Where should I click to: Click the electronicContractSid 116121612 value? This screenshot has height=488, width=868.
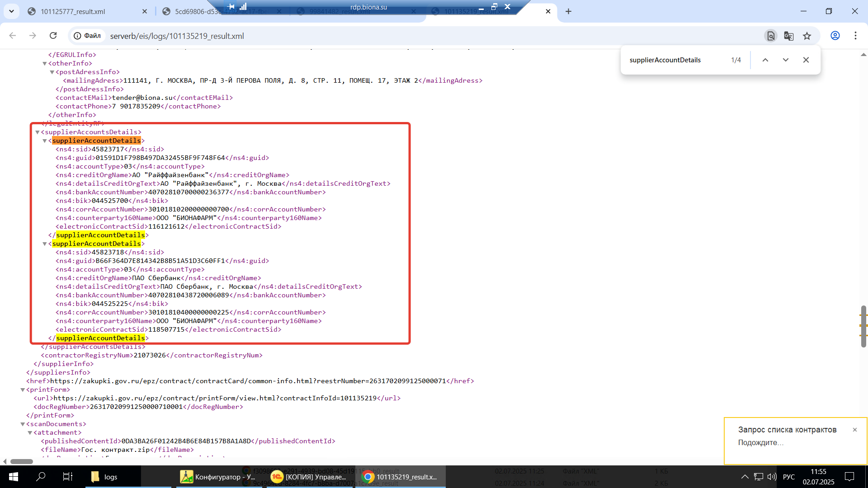[166, 226]
